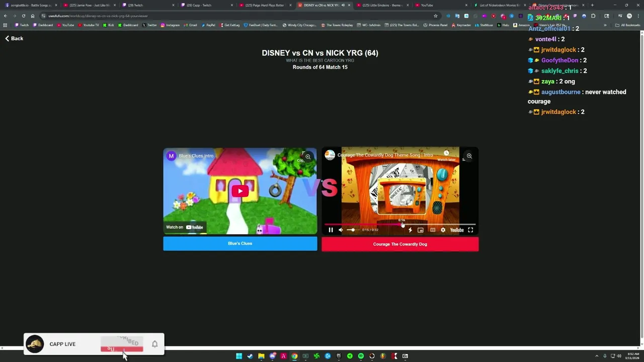Click notification bell on CAPP LIVE banner

click(x=155, y=344)
